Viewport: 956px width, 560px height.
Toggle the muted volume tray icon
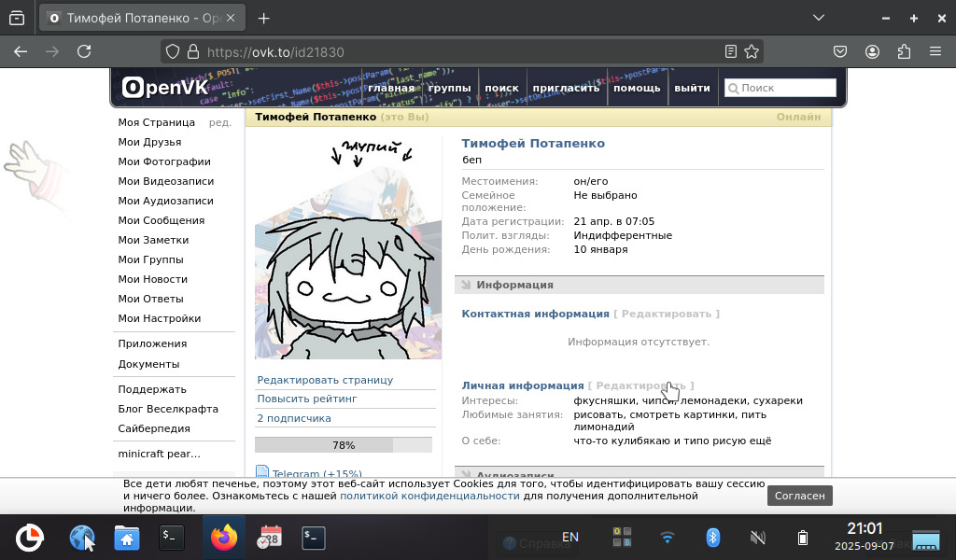tap(758, 538)
